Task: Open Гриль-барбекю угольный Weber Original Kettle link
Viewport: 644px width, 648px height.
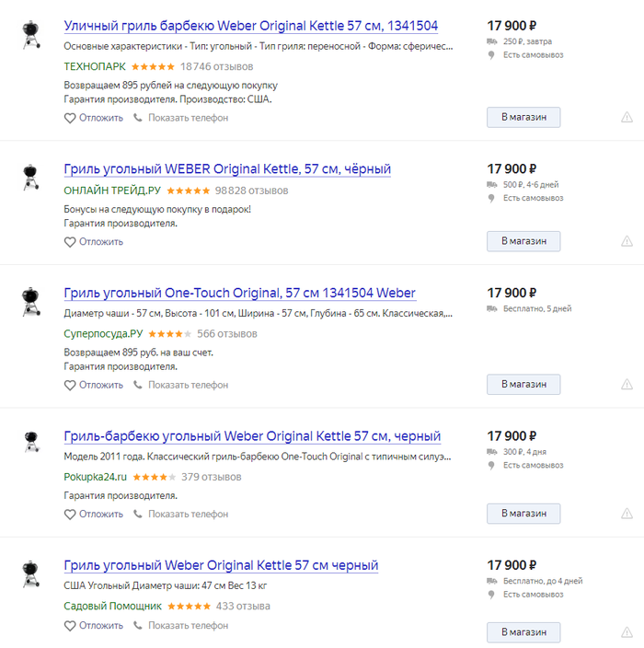Action: click(x=252, y=436)
